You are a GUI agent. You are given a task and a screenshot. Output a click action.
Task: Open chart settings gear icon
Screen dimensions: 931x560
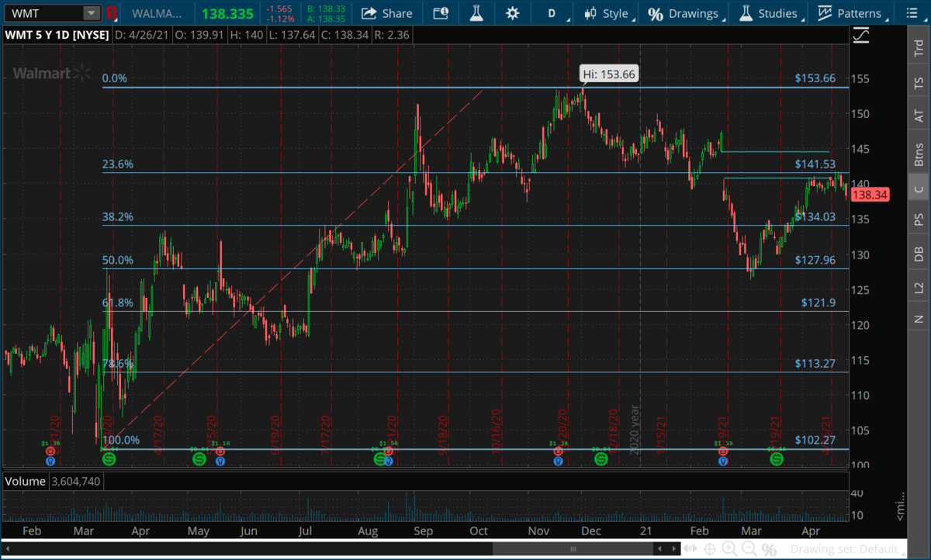[x=512, y=13]
